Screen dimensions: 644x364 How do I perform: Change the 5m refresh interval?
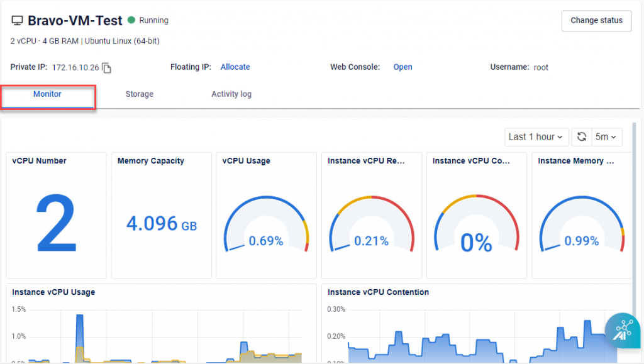point(606,136)
